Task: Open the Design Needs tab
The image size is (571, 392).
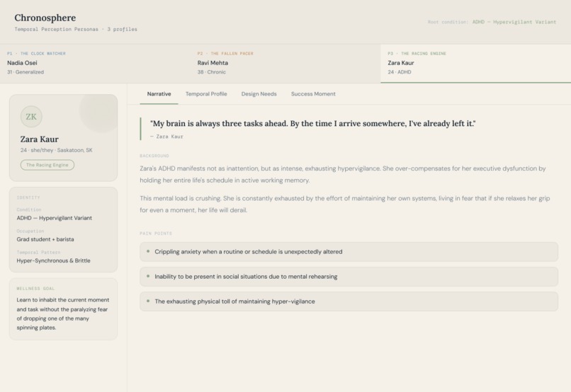Action: click(259, 94)
